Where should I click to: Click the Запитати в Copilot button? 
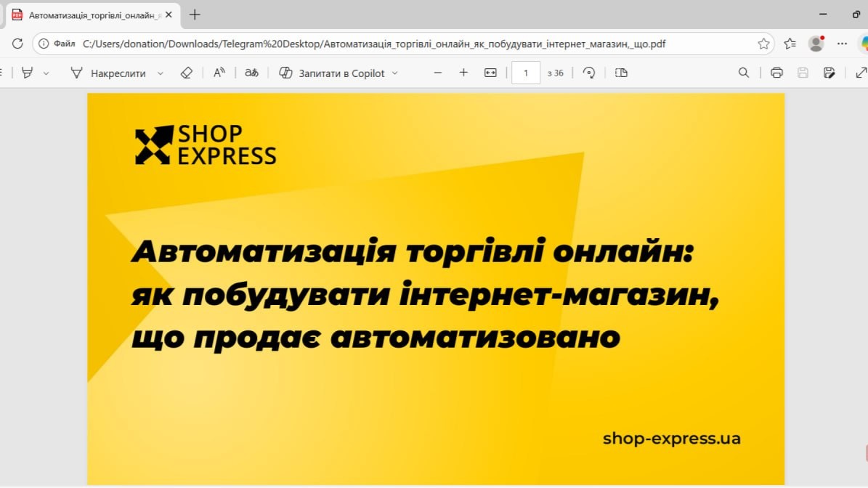tap(333, 73)
